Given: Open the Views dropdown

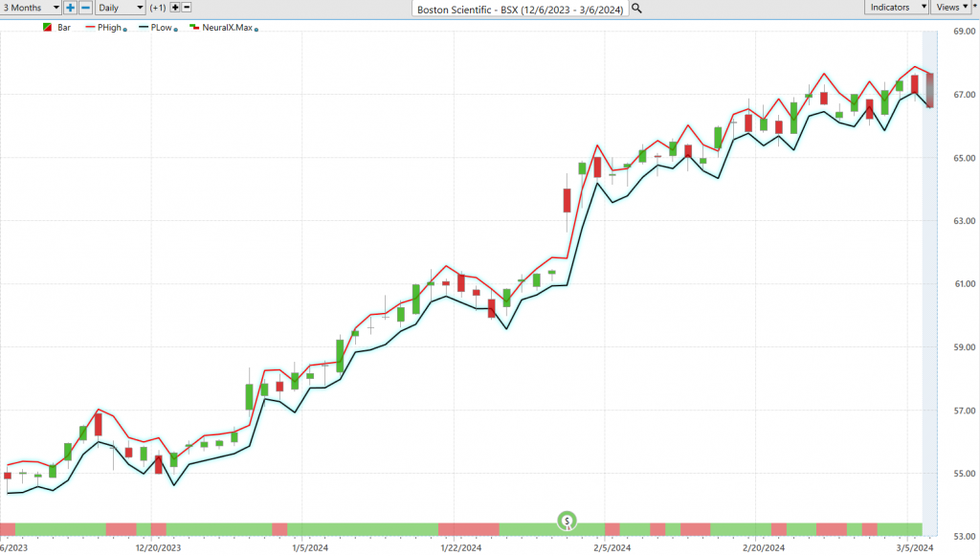Looking at the screenshot, I should 952,7.
